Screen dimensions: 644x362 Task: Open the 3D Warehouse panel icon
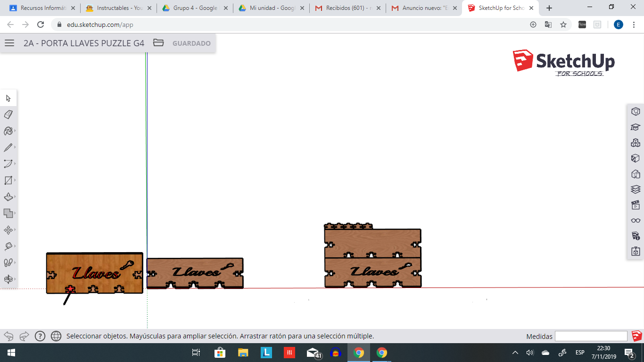point(636,252)
